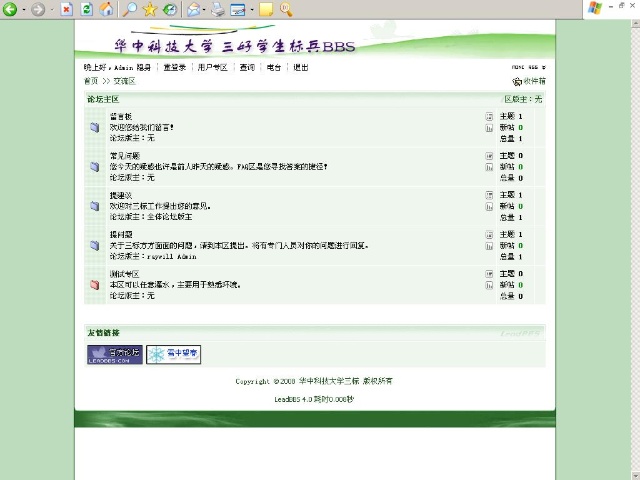
Task: Click the upper list icon in 常见问题 row
Action: click(x=489, y=156)
